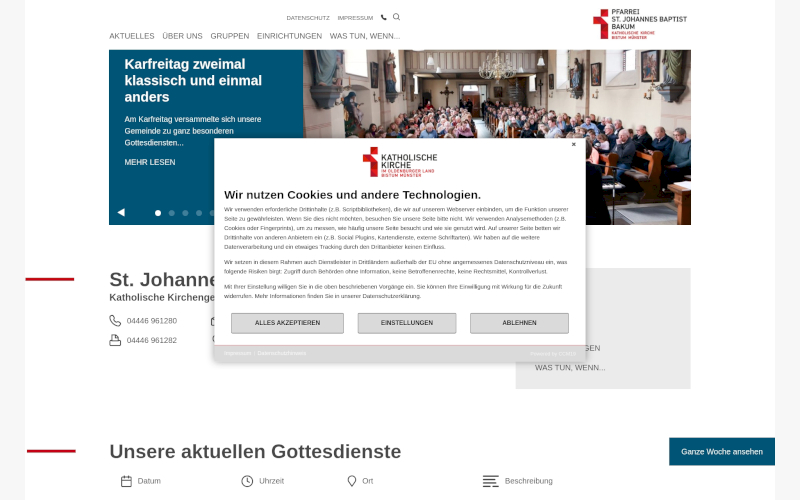
Task: Click the clock icon next to Uhrzeit
Action: (247, 481)
